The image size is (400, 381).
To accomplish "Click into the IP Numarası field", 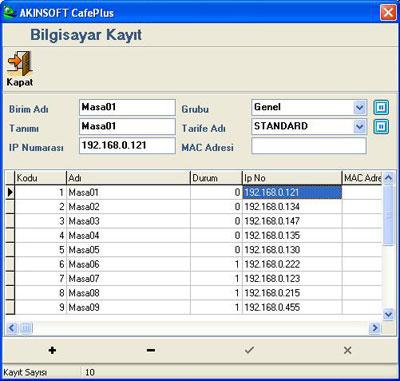I will [127, 146].
